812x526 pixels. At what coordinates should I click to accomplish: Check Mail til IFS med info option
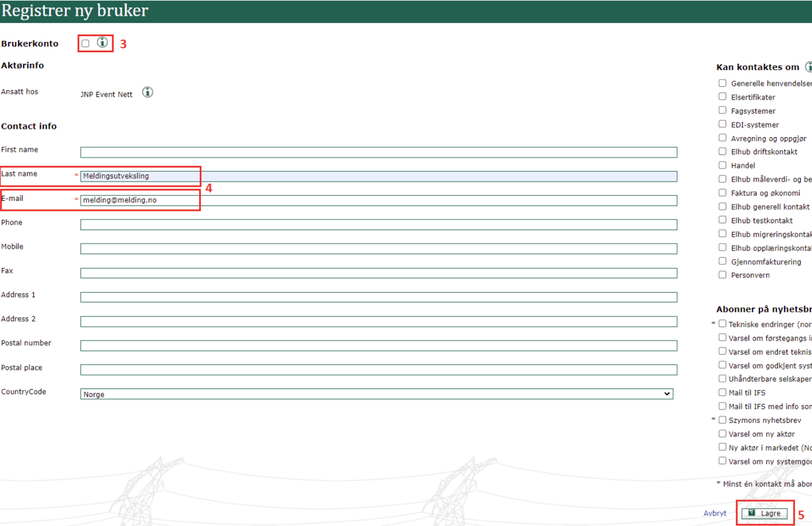(722, 406)
